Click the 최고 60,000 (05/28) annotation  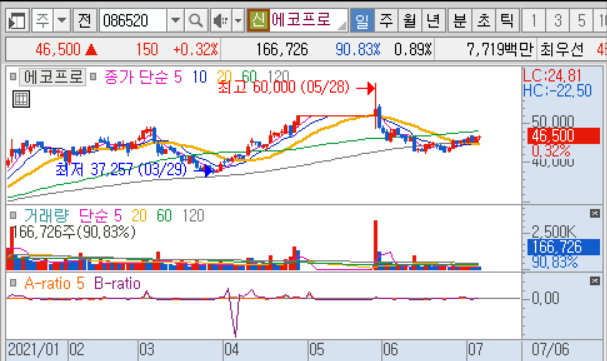pyautogui.click(x=284, y=88)
